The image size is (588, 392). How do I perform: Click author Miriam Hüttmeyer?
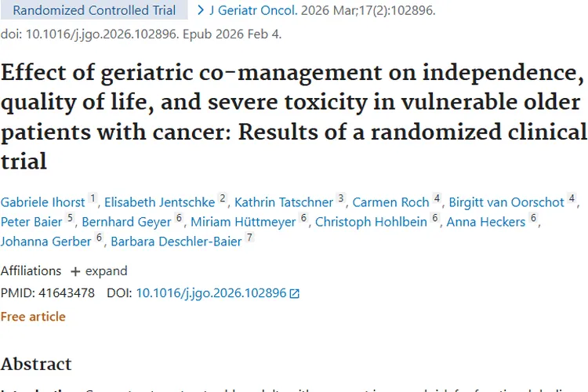[242, 222]
